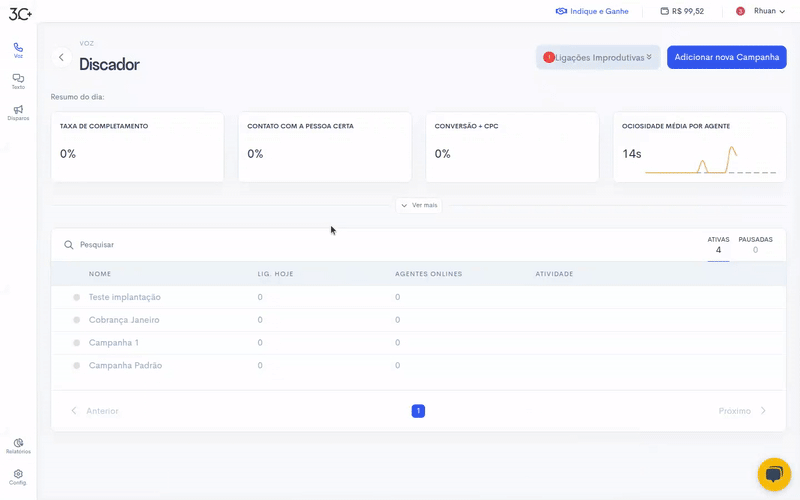Click the LIG. HOJE column header
Viewport: 800px width, 500px height.
pos(275,274)
